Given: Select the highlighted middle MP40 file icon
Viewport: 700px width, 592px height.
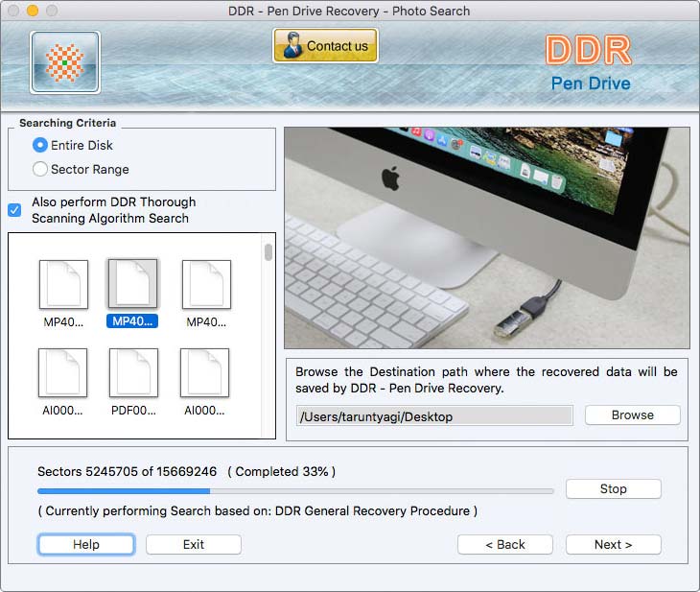Looking at the screenshot, I should 132,284.
